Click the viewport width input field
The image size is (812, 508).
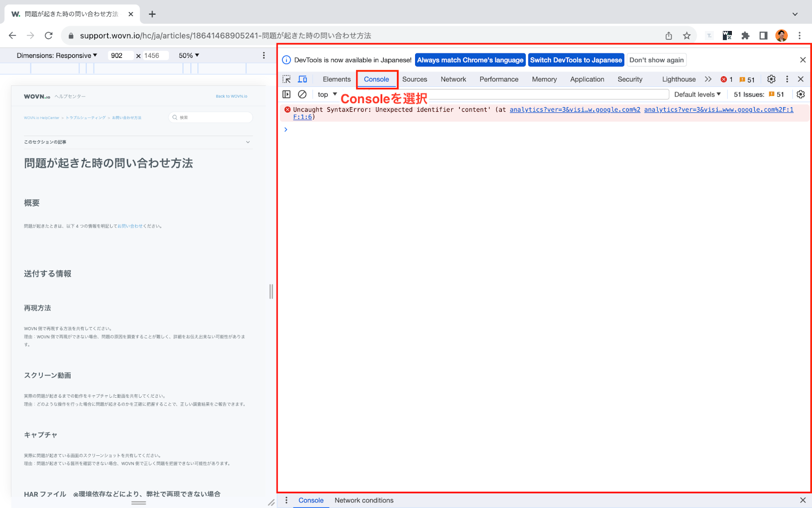point(121,55)
